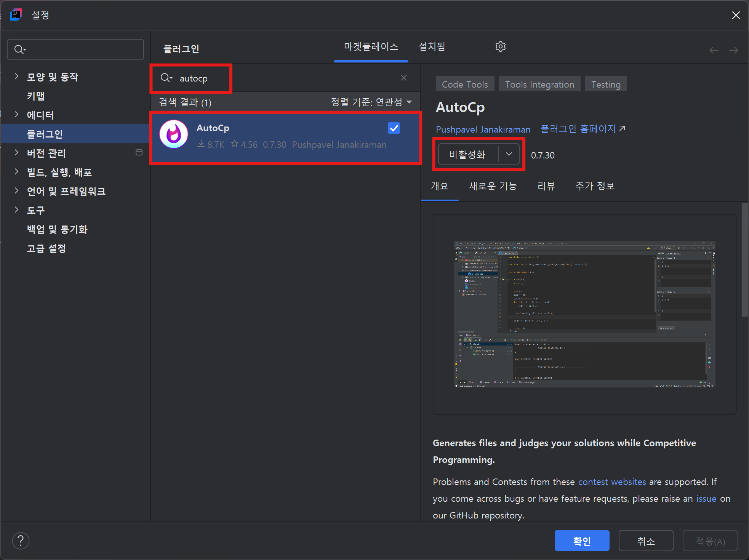This screenshot has height=560, width=749.
Task: Click the project-level icon beside 버전 관리
Action: pos(139,152)
